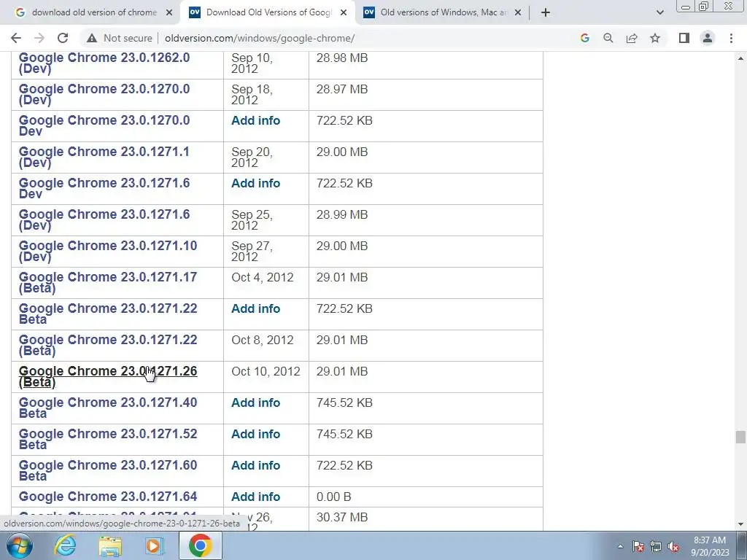The image size is (747, 560).
Task: Open Windows Start menu
Action: pos(19,545)
